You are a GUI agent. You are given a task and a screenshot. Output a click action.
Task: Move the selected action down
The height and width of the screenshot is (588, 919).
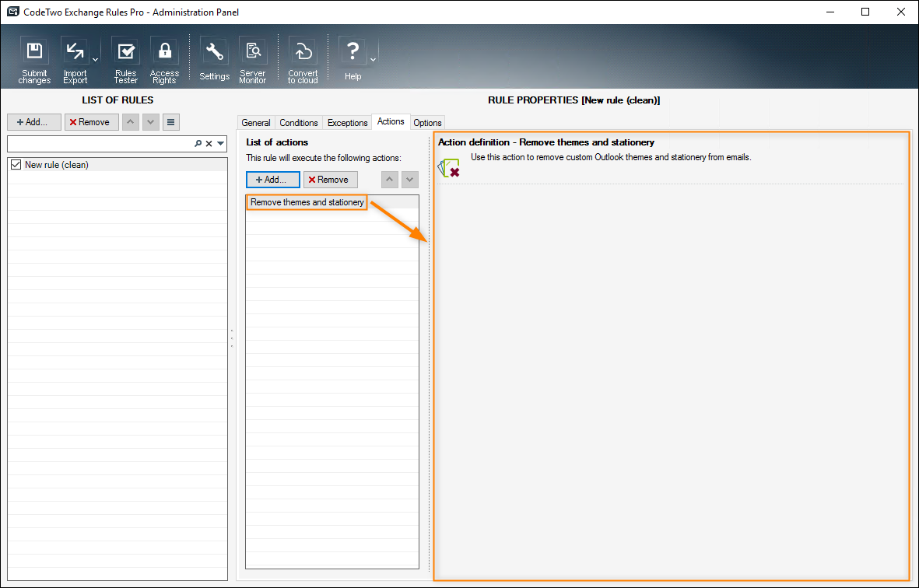(x=410, y=180)
